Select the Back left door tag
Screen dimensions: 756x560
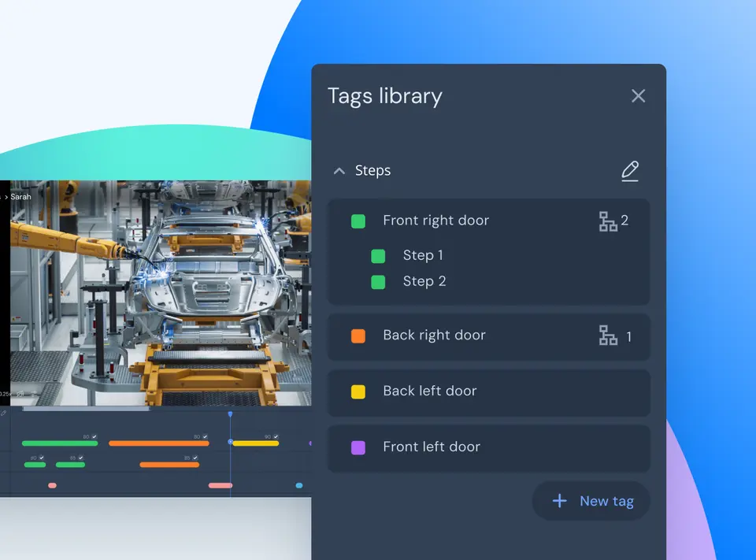pyautogui.click(x=488, y=392)
